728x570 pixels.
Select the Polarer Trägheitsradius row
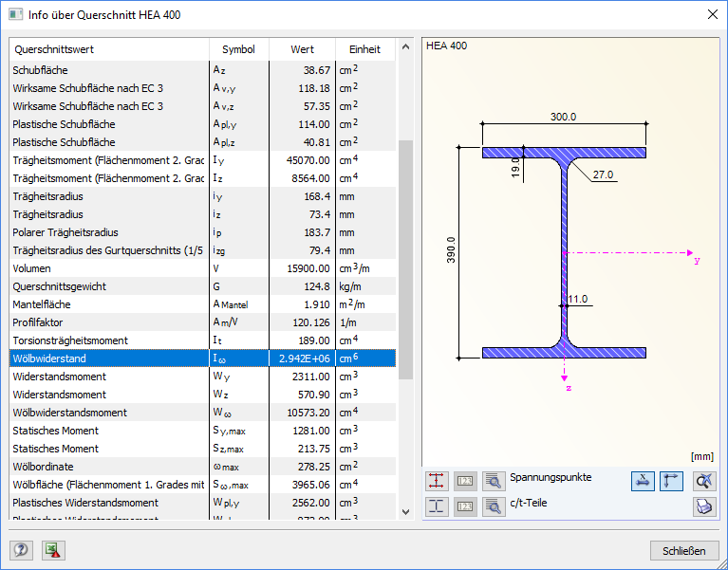coord(202,232)
